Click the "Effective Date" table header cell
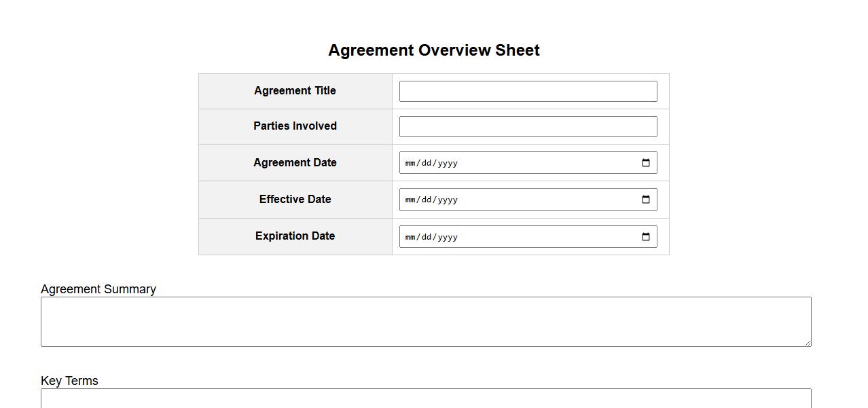Screen dimensions: 868x408 tap(295, 200)
